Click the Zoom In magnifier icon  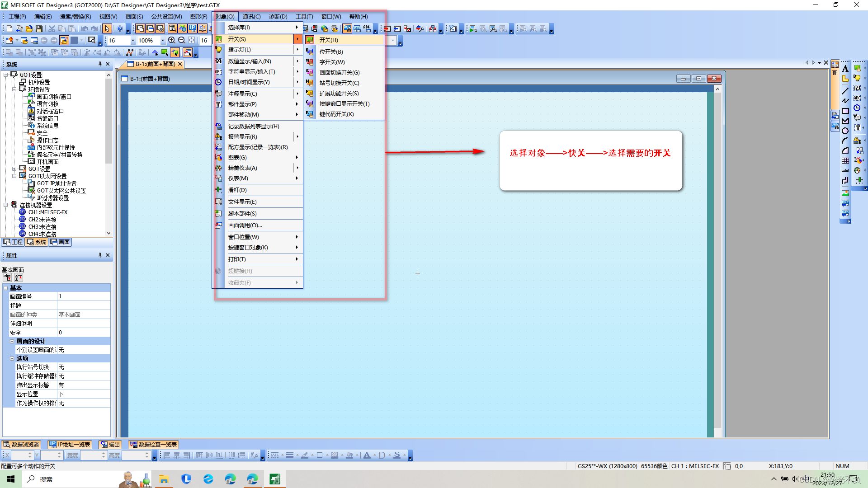pos(172,40)
